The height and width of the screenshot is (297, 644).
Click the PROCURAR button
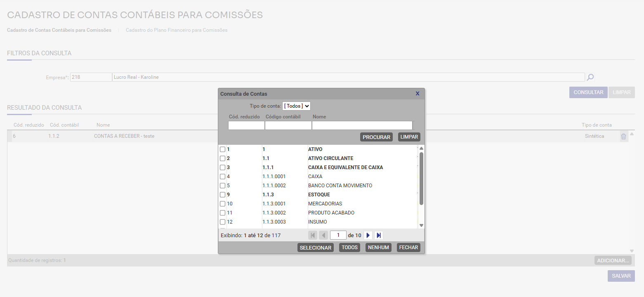point(377,137)
